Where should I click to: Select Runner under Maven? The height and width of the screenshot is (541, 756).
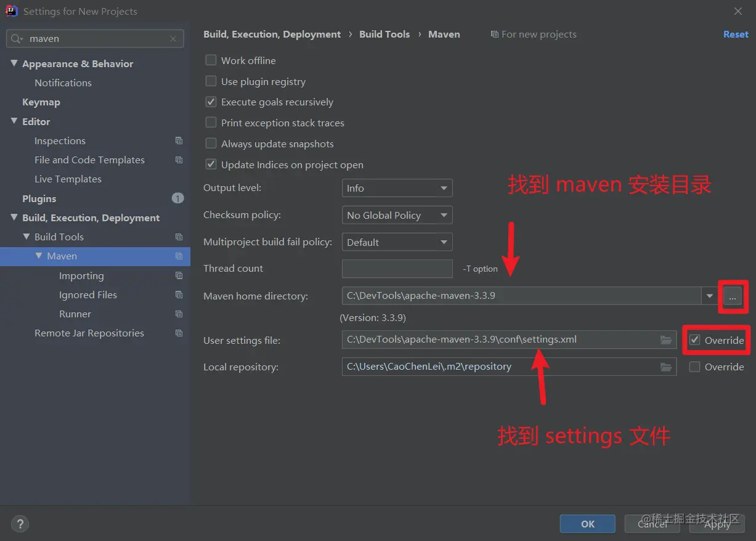75,314
